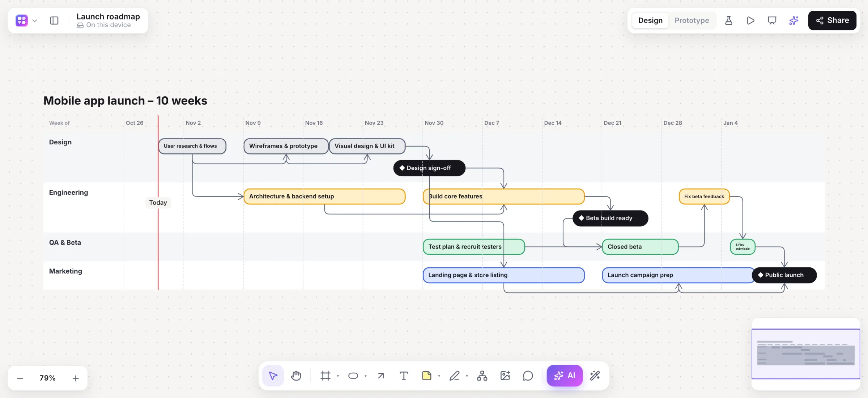Switch to the Design tab
This screenshot has width=868, height=398.
point(650,21)
